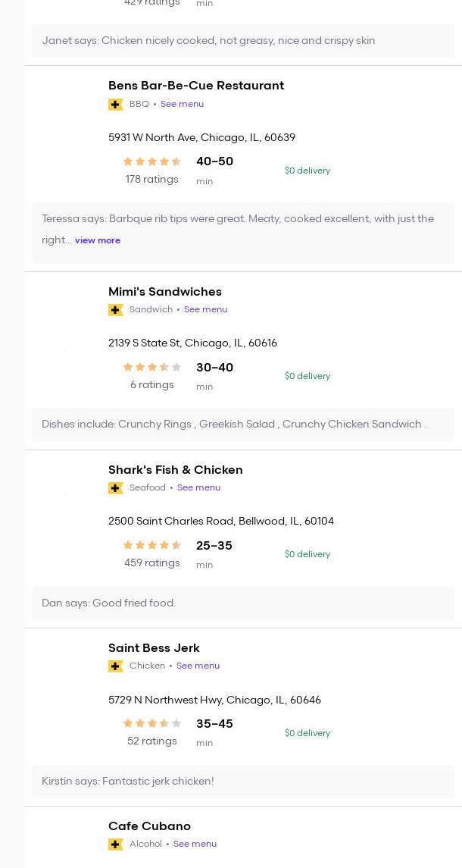The image size is (462, 868).
Task: Open See menu for Cafe Cubano
Action: pos(195,844)
